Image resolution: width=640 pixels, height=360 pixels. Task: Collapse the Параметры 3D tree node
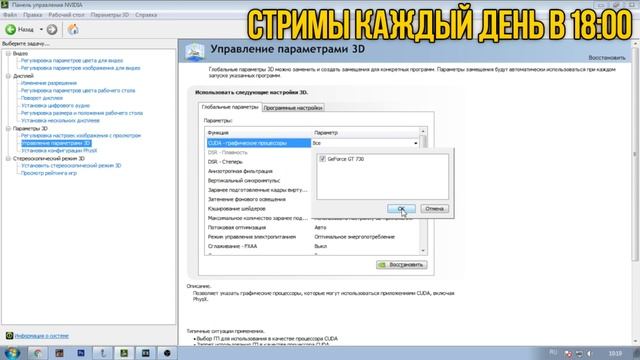[x=8, y=128]
